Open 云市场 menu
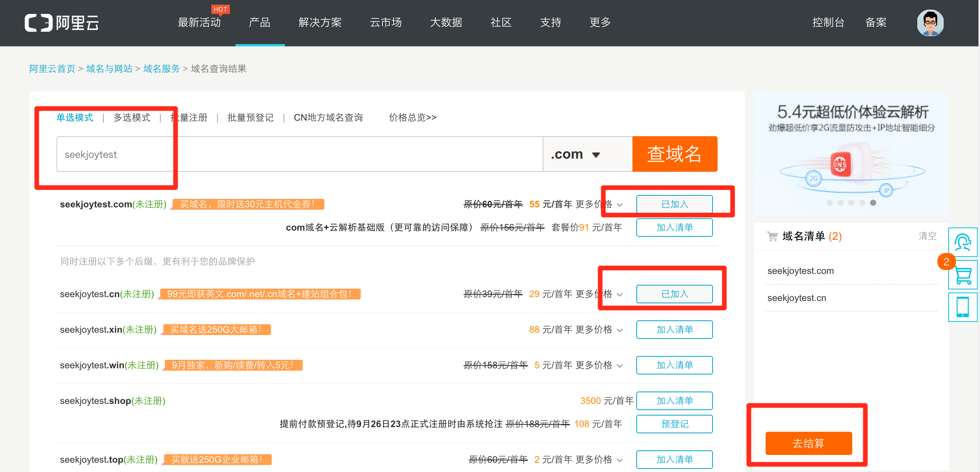Image resolution: width=980 pixels, height=472 pixels. point(386,22)
